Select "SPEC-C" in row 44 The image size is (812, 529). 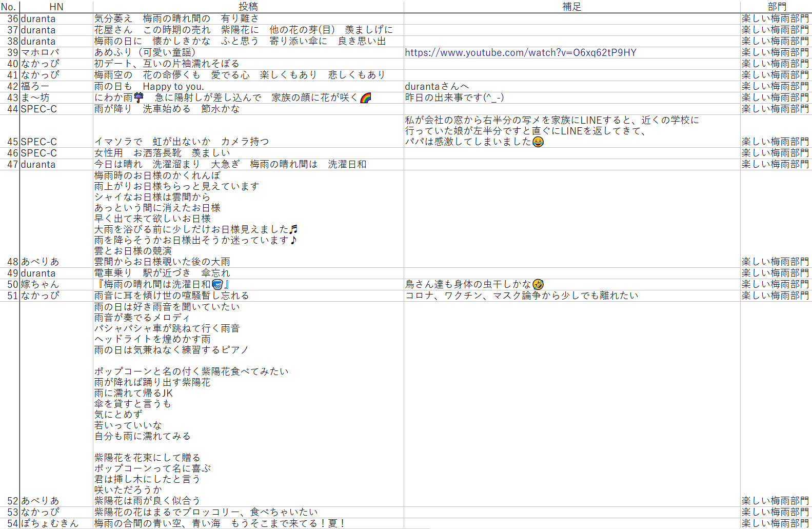[x=39, y=109]
